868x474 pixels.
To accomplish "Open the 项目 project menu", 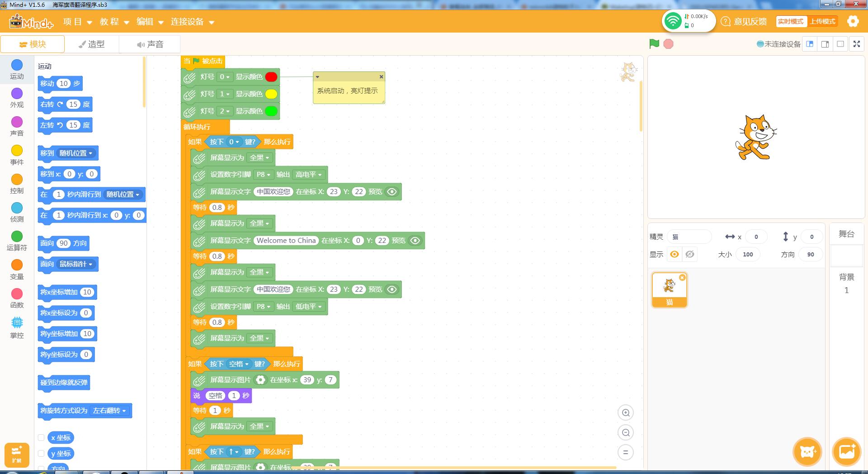I will [77, 22].
